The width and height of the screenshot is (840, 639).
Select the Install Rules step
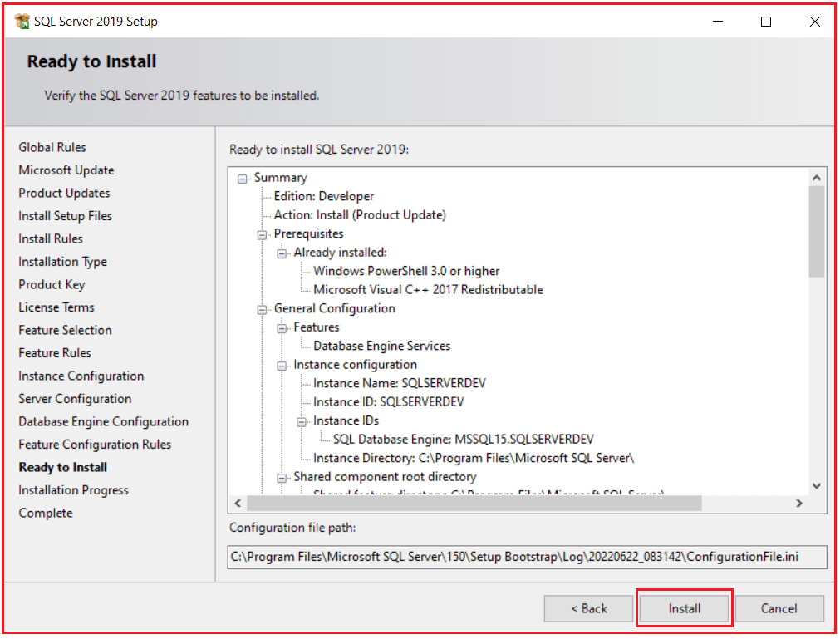(x=51, y=238)
